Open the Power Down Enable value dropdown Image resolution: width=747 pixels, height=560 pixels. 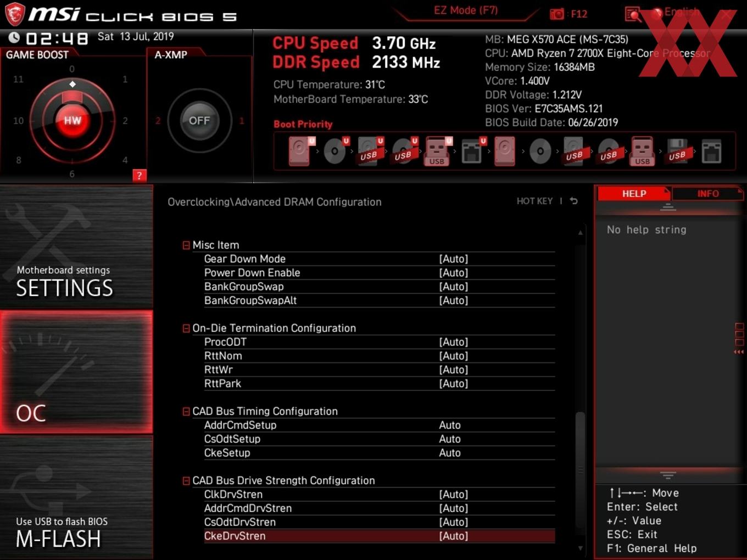[x=454, y=273]
